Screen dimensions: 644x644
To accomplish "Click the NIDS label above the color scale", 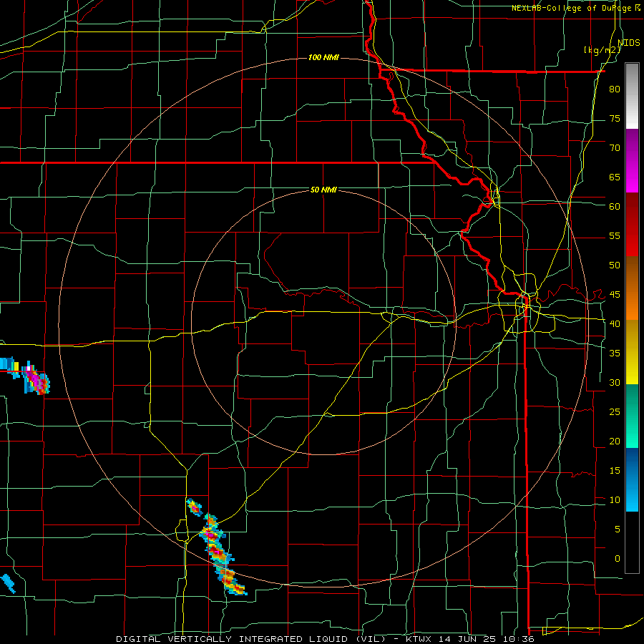I will pos(628,42).
